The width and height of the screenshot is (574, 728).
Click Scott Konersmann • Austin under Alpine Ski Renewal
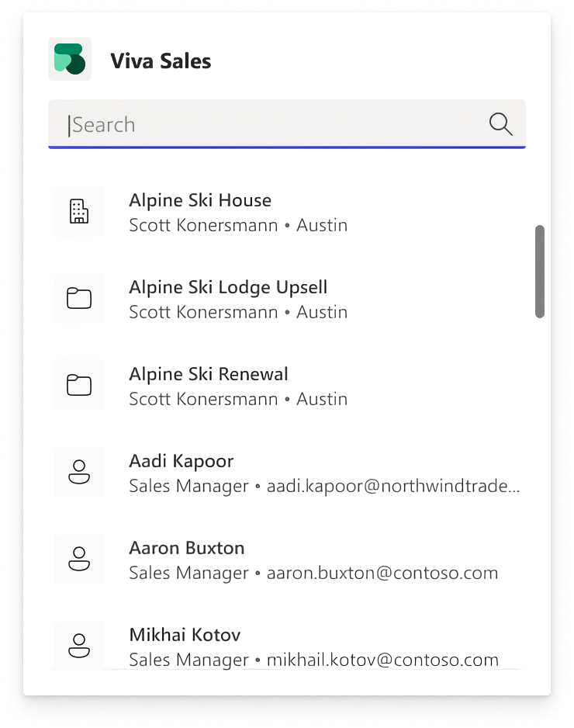pyautogui.click(x=238, y=399)
